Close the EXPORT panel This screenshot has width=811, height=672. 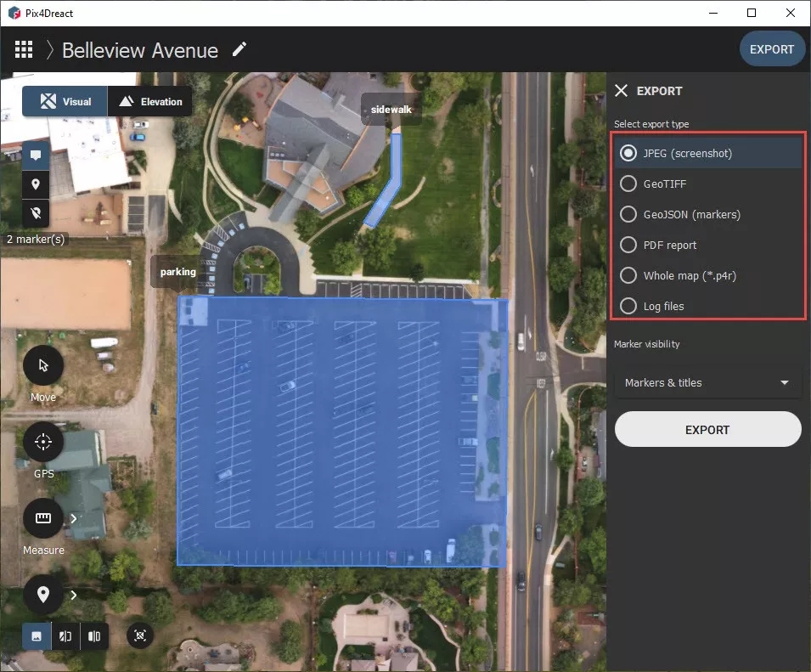[x=621, y=91]
